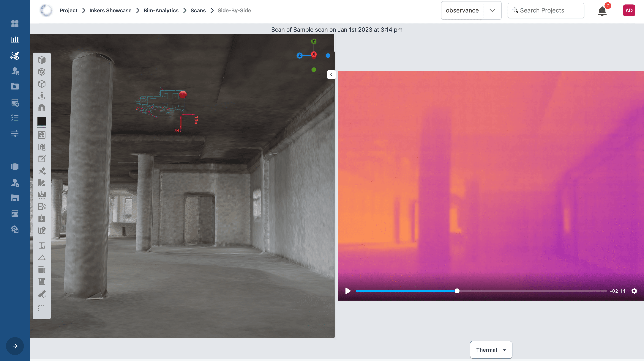Open the floor plan tool icon

(x=42, y=135)
